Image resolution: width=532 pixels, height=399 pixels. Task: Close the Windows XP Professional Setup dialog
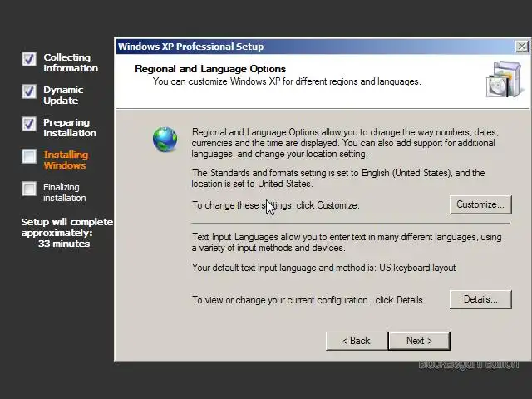point(522,47)
